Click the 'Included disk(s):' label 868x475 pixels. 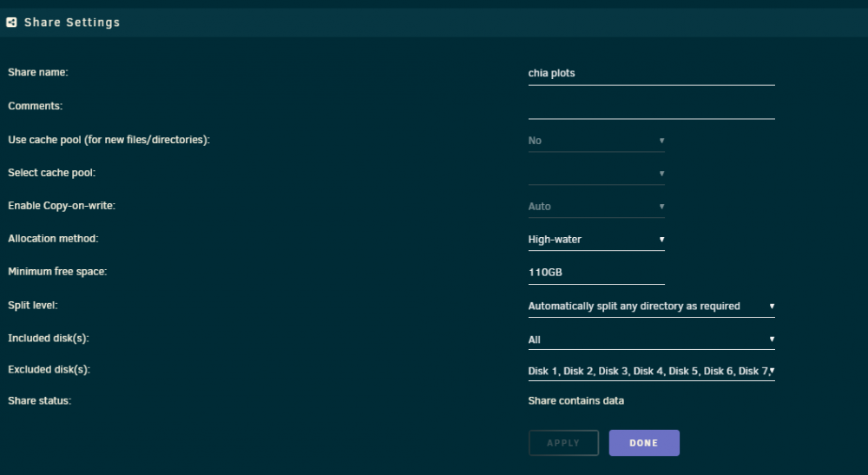[48, 339]
